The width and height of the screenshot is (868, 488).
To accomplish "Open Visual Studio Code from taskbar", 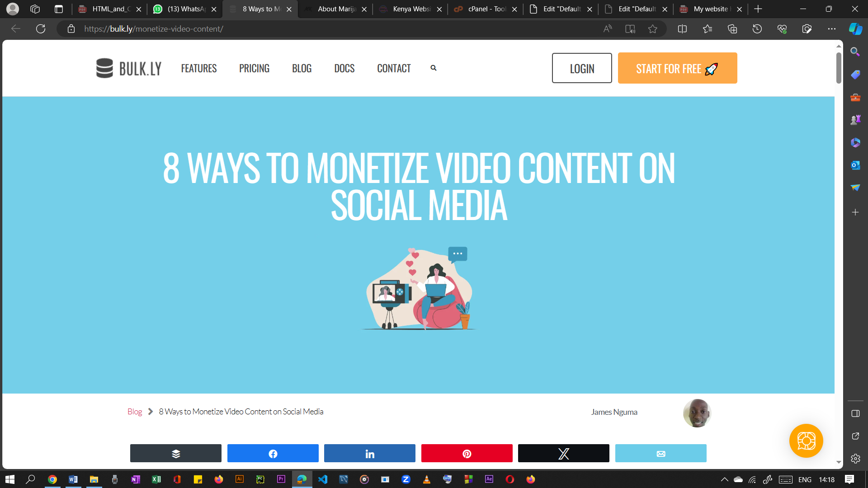I will coord(323,479).
